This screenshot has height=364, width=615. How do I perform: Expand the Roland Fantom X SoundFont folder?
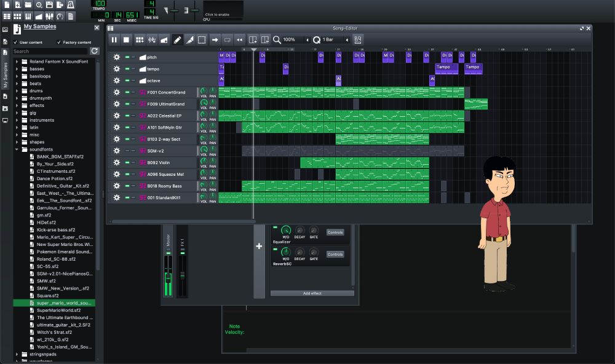point(17,61)
